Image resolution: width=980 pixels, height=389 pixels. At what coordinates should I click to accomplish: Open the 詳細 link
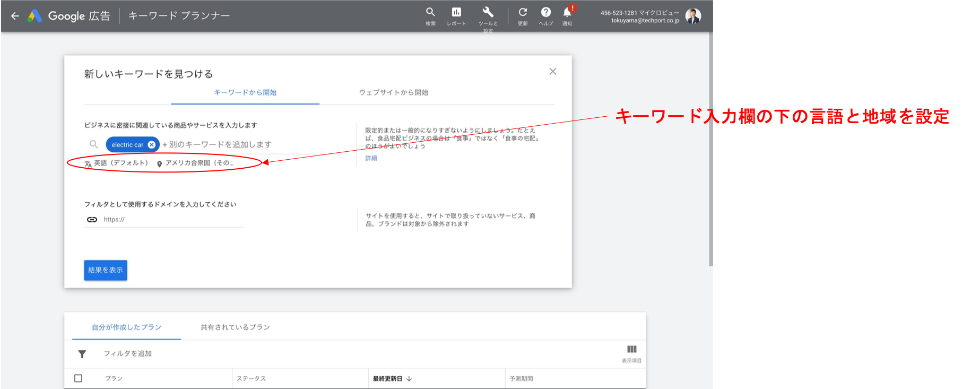click(371, 158)
